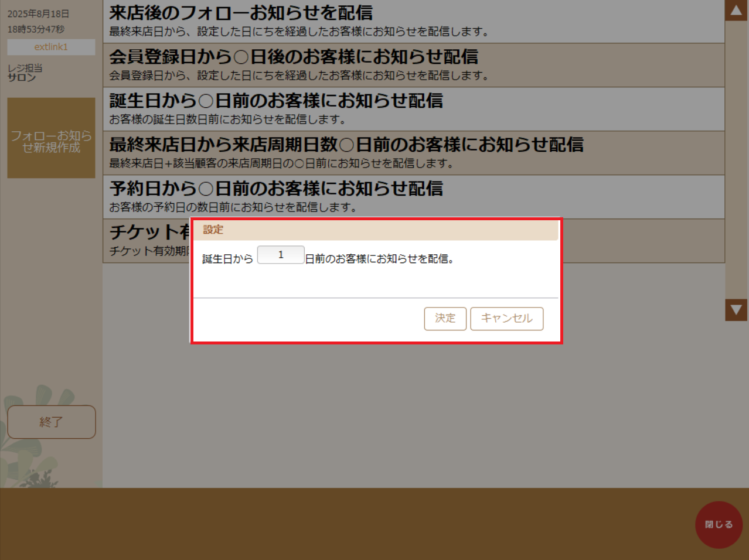Select the days-before input showing 1
This screenshot has width=749, height=560.
(281, 254)
